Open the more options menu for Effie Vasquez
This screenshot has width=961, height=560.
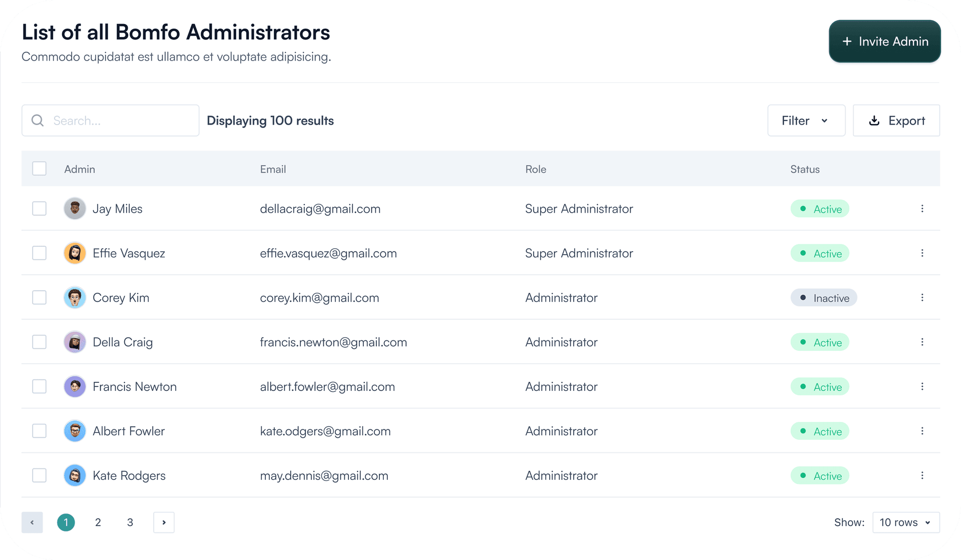click(922, 253)
